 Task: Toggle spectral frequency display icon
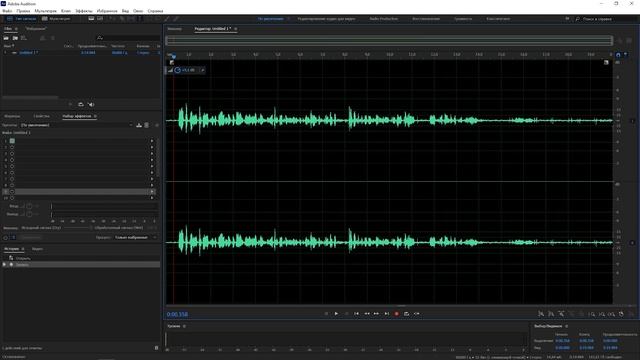point(91,19)
